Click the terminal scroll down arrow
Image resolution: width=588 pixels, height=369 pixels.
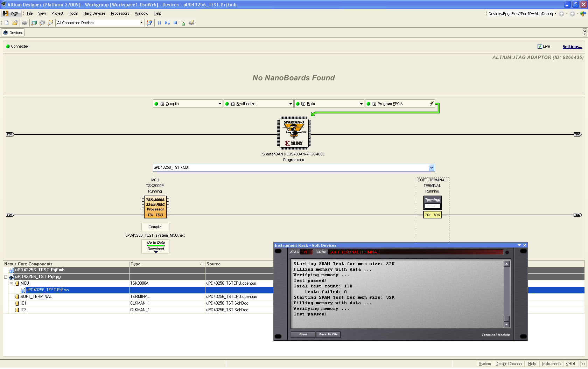(x=506, y=325)
